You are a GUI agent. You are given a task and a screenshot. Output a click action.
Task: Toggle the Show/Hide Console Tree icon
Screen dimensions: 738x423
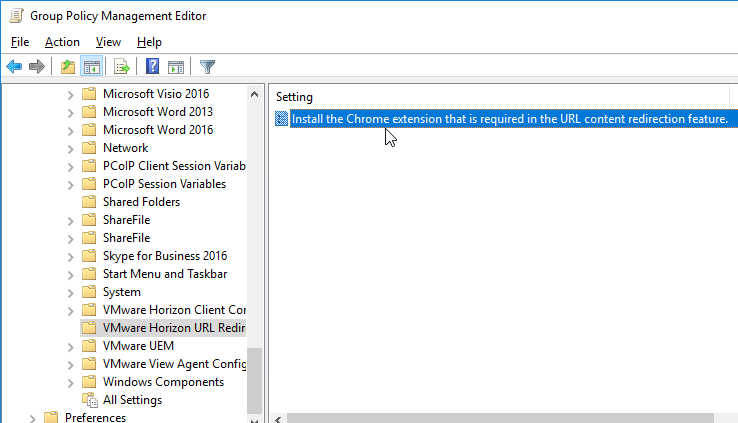[x=92, y=67]
